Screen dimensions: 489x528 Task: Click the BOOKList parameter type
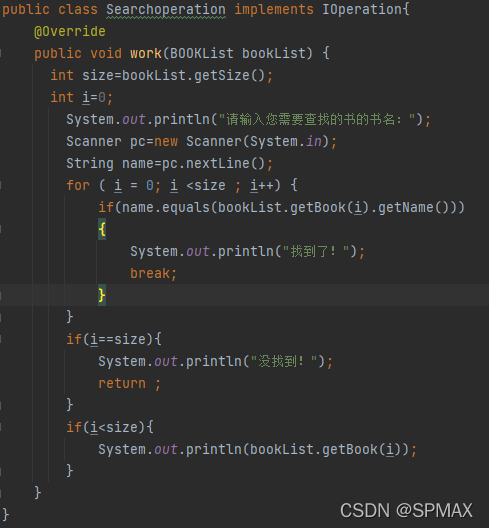tap(201, 53)
